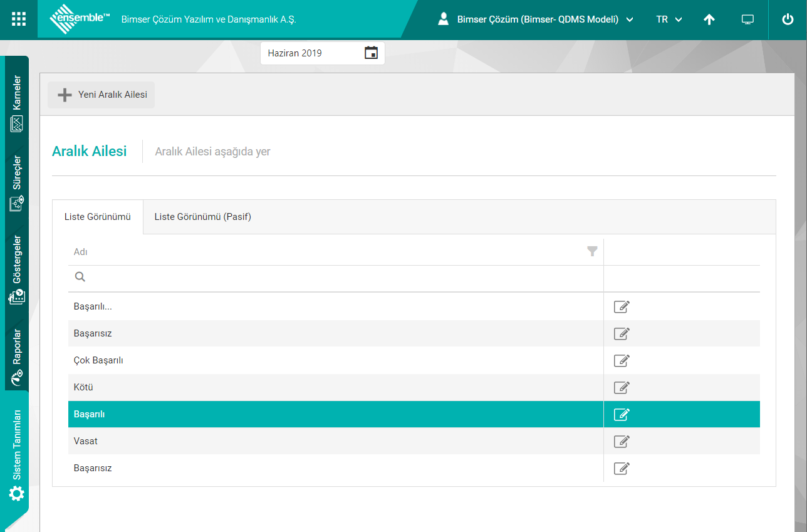Screen dimensions: 807x532
Task: Click edit icon for Çok Başarılı row
Action: click(x=621, y=360)
